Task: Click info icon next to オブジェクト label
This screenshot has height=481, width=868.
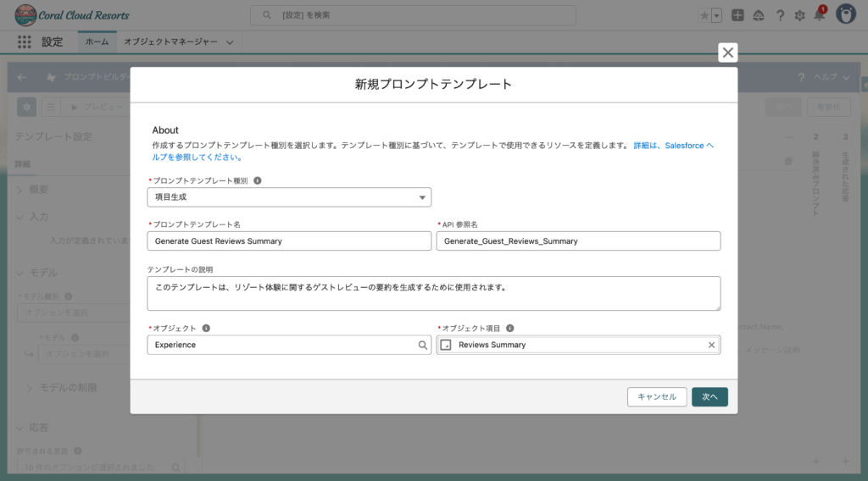Action: coord(206,328)
